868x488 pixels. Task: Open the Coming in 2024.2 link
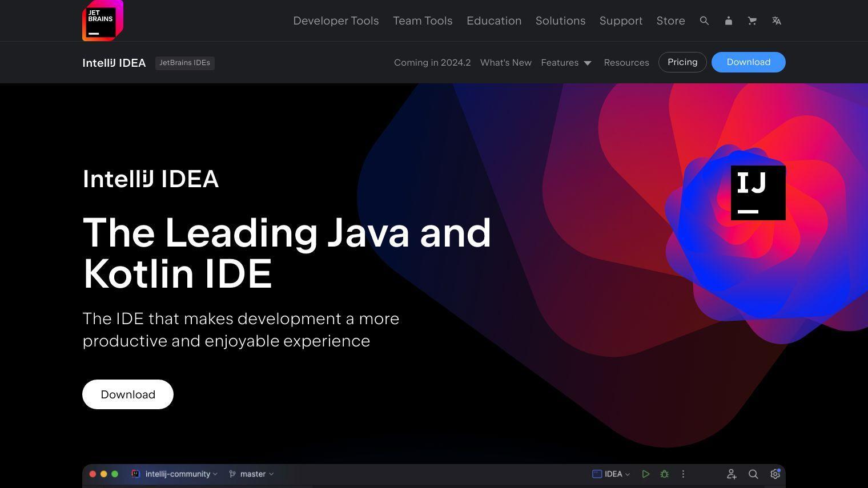pos(432,63)
